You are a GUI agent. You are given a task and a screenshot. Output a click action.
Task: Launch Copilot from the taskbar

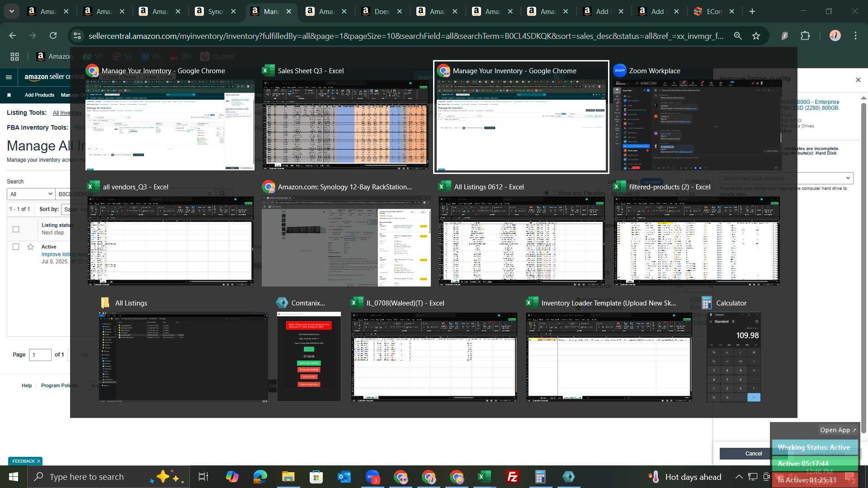232,477
